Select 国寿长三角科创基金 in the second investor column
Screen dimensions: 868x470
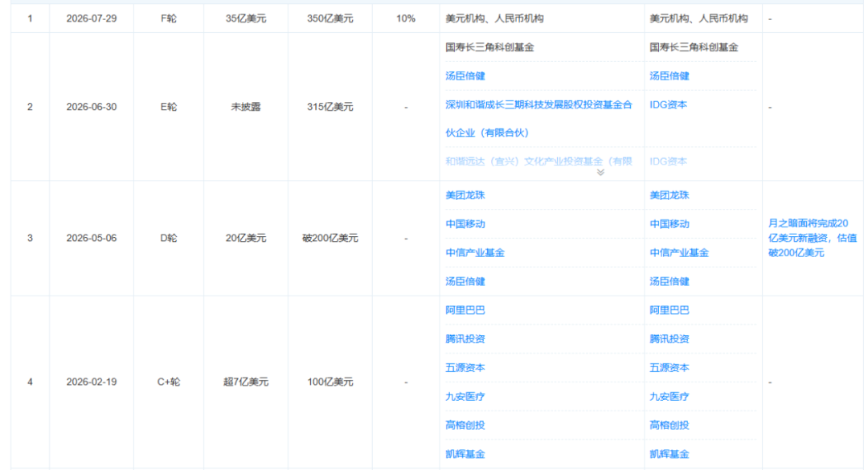pyautogui.click(x=694, y=47)
